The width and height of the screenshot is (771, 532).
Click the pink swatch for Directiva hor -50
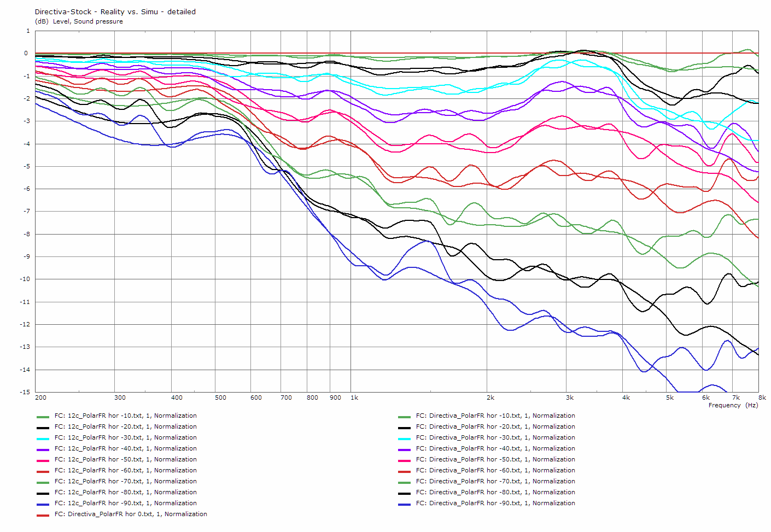[404, 460]
